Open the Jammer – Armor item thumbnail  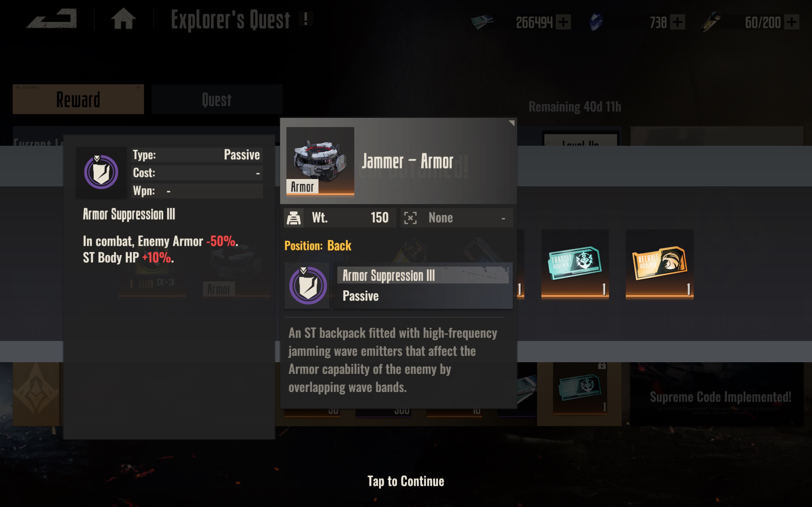[x=320, y=161]
